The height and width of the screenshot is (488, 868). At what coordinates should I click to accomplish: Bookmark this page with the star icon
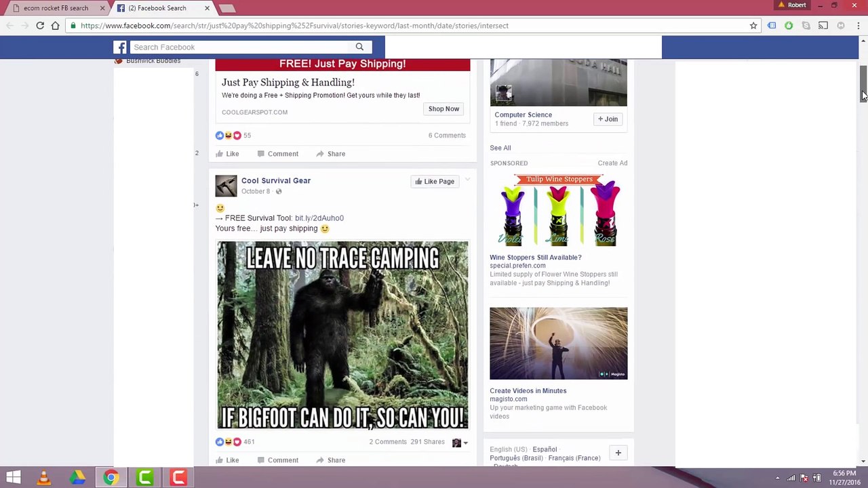click(753, 26)
